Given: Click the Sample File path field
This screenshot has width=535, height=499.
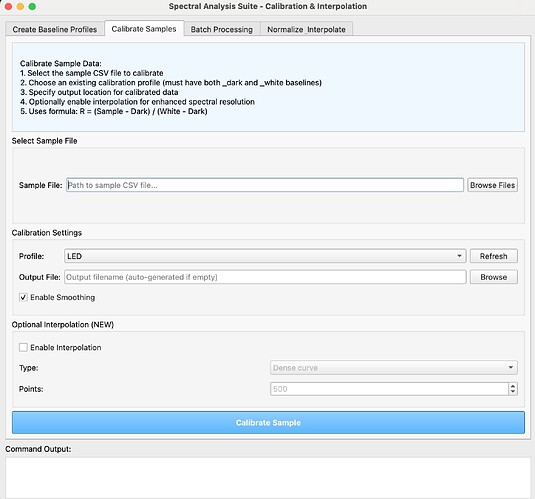Looking at the screenshot, I should pyautogui.click(x=265, y=185).
